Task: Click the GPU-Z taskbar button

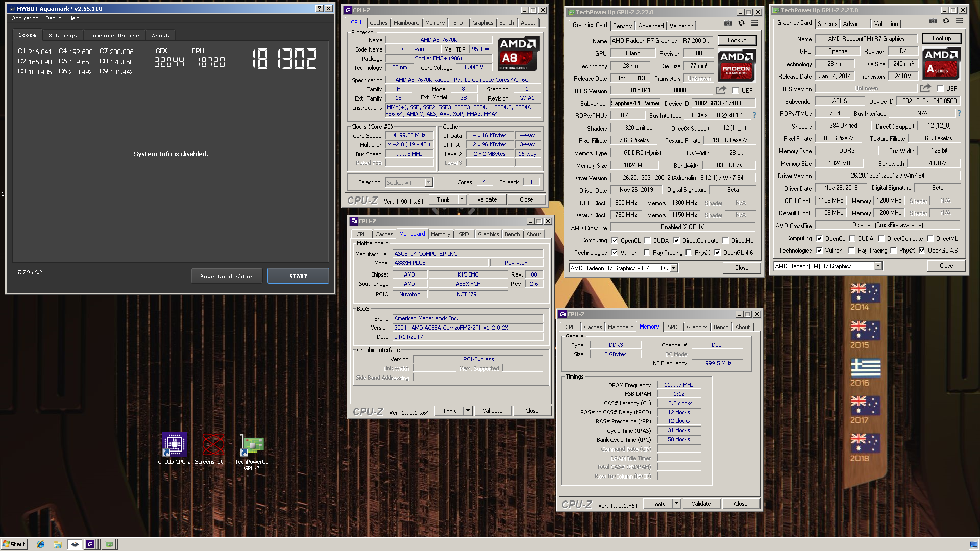Action: pyautogui.click(x=109, y=544)
